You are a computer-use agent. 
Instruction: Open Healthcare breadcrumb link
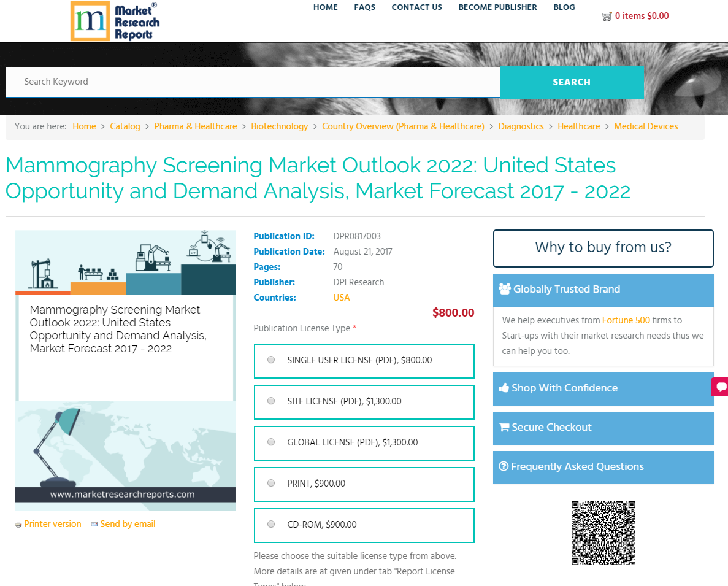point(578,126)
